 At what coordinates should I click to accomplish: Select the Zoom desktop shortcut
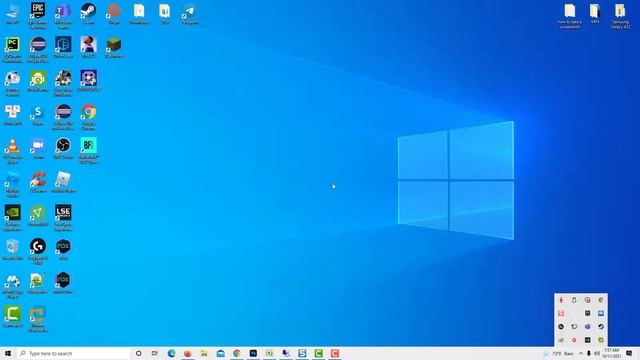(x=38, y=148)
